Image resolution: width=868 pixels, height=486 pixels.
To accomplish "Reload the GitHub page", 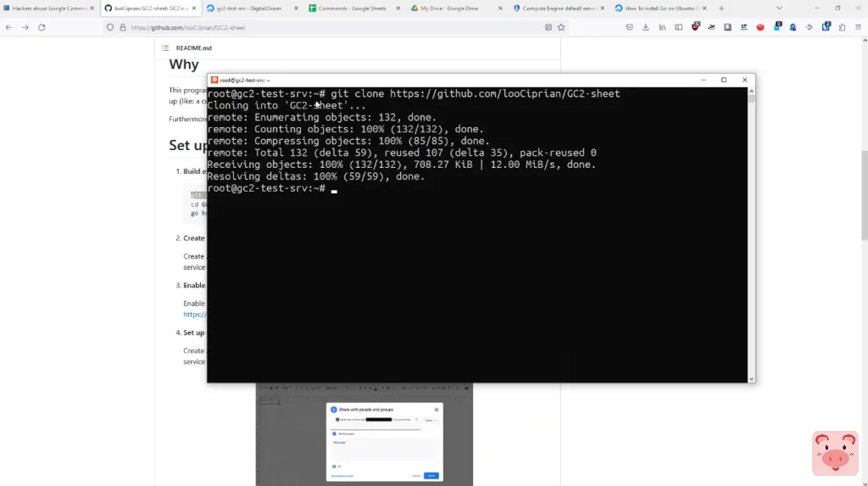I will click(42, 27).
